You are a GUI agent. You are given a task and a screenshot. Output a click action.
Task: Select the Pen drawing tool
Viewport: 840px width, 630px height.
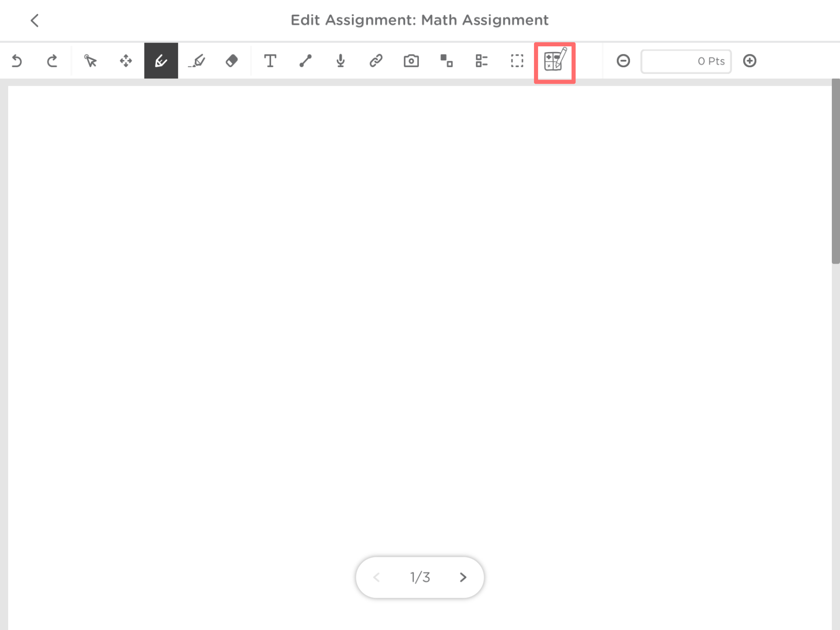coord(160,61)
